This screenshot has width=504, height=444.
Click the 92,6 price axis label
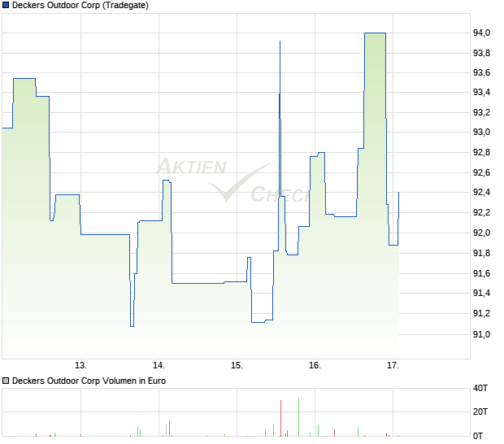pos(481,172)
